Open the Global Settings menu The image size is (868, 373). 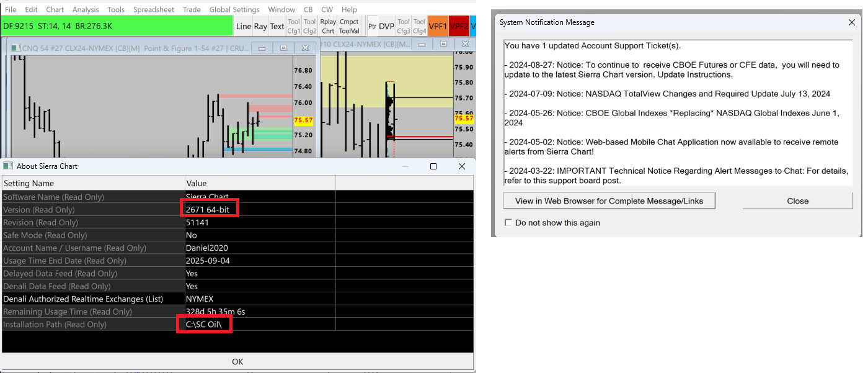234,9
